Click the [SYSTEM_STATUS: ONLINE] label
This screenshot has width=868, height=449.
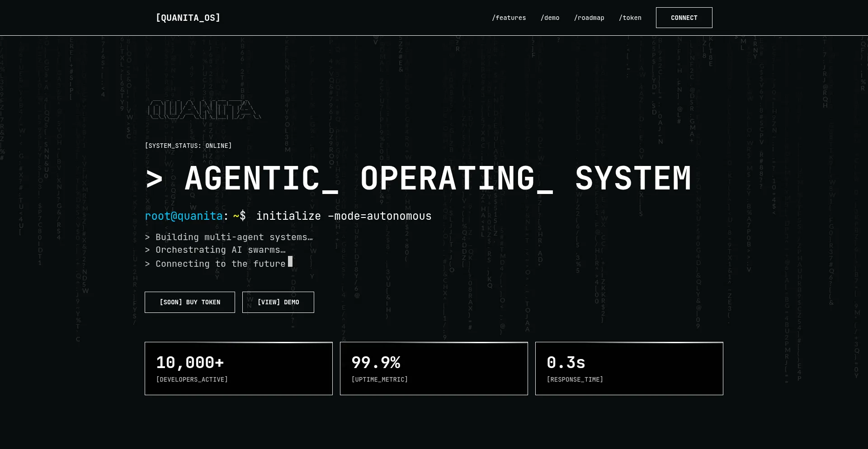point(188,146)
